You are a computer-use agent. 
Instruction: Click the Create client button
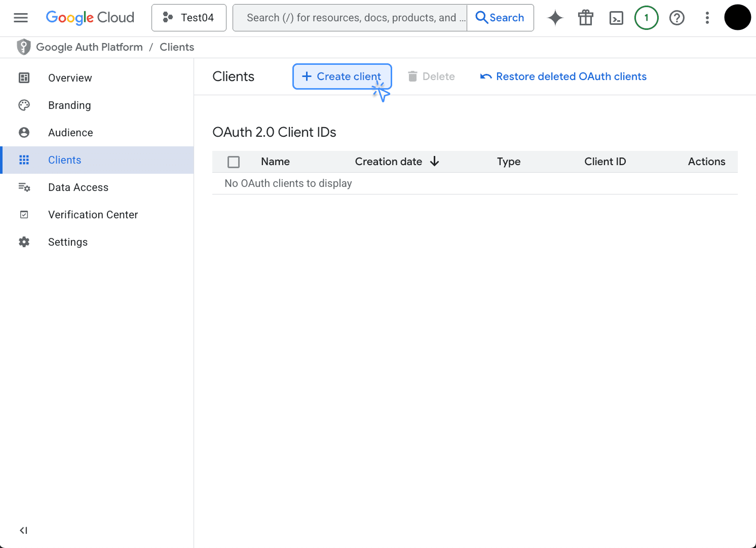point(342,76)
